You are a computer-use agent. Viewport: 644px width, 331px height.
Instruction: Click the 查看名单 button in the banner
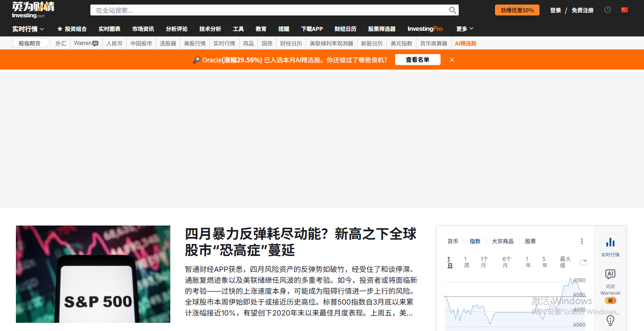point(417,59)
